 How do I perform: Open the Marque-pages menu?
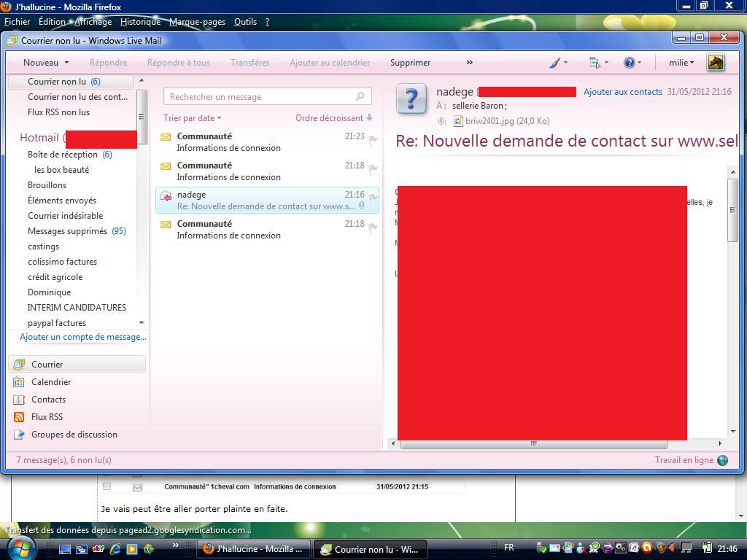pos(197,22)
